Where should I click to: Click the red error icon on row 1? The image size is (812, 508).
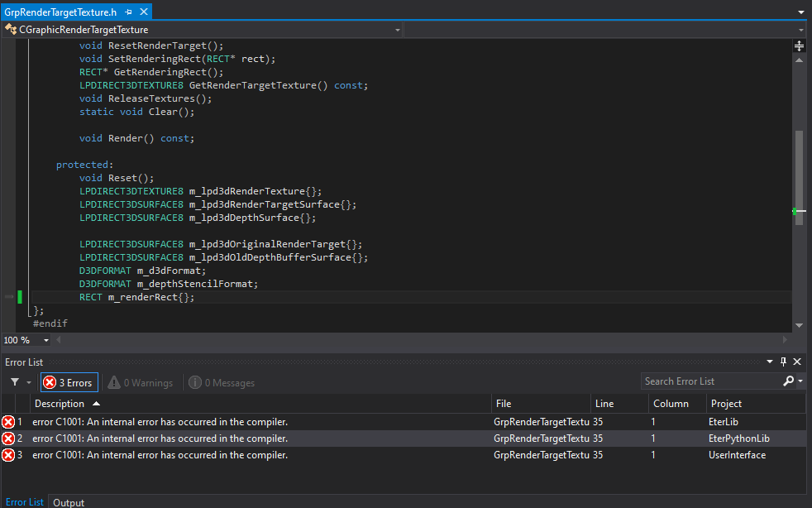pos(8,422)
